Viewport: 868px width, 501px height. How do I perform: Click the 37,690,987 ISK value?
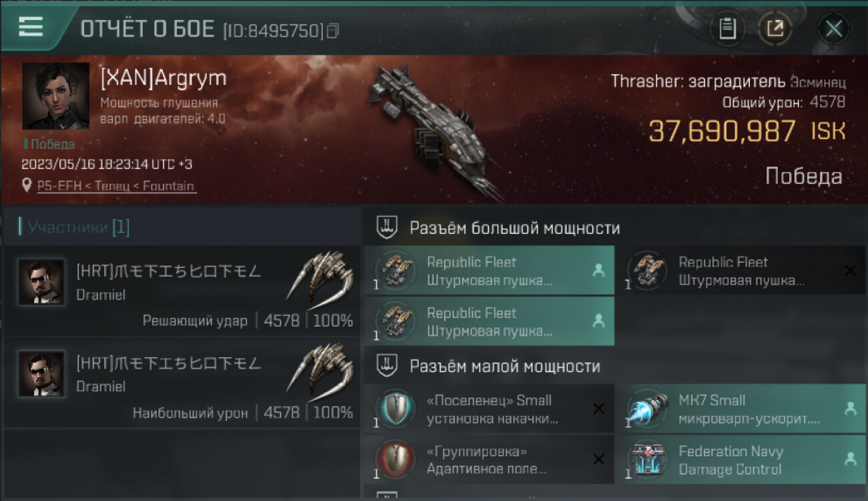(747, 131)
